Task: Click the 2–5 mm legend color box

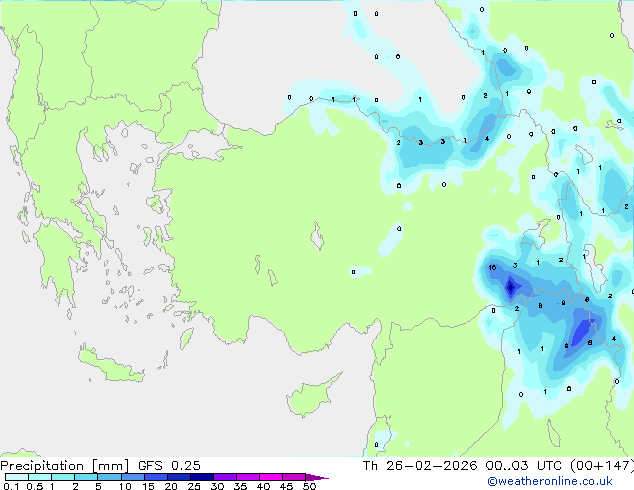Action: click(86, 477)
